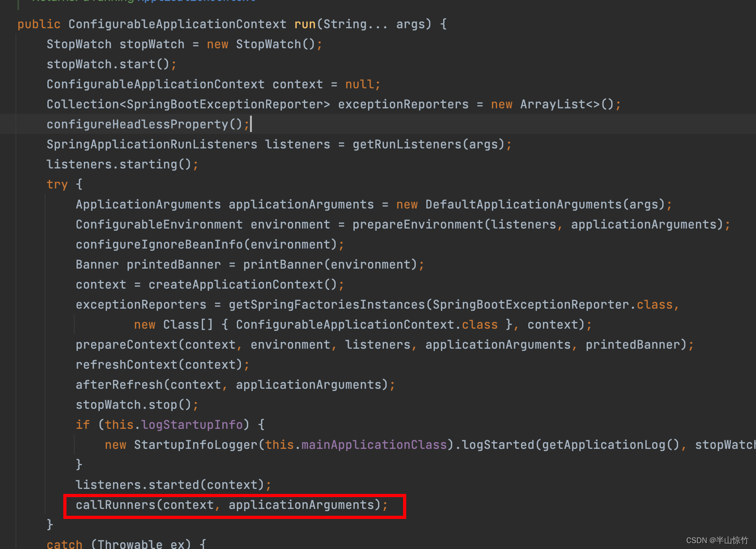Image resolution: width=756 pixels, height=549 pixels.
Task: Click configureHeadlessProperty() call
Action: pyautogui.click(x=145, y=124)
